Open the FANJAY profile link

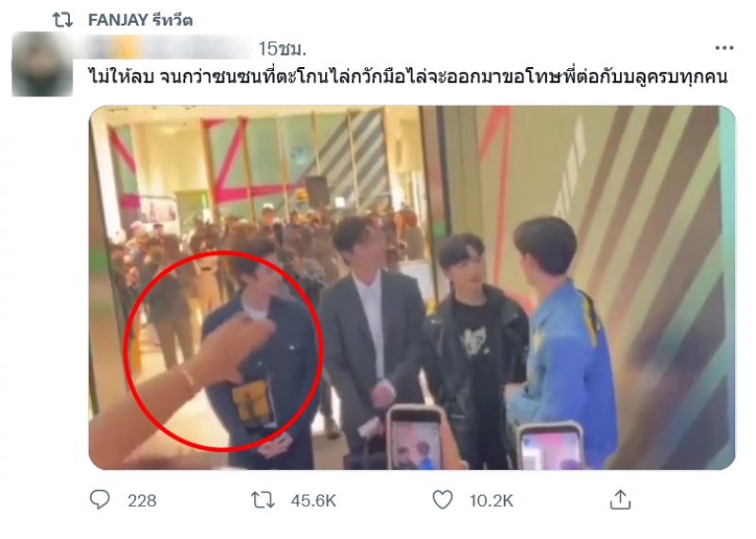(117, 20)
